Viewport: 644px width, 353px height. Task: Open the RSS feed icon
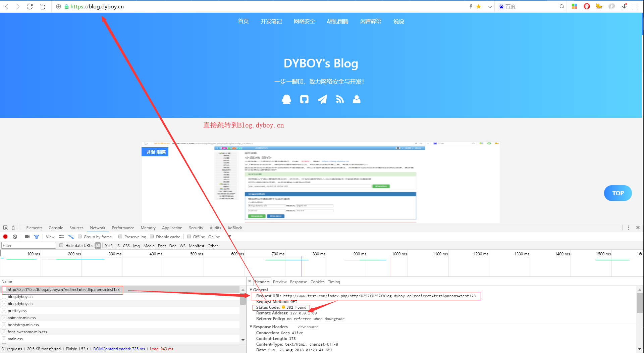coord(340,99)
